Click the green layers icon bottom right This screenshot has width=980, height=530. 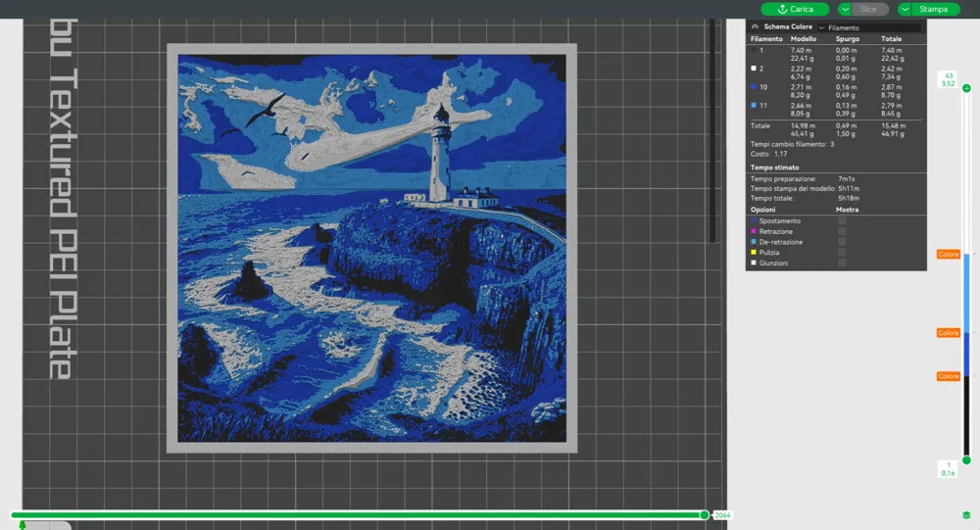coord(966,515)
